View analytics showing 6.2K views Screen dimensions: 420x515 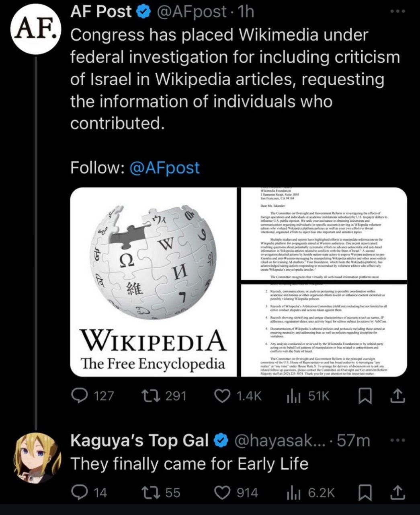pyautogui.click(x=310, y=492)
